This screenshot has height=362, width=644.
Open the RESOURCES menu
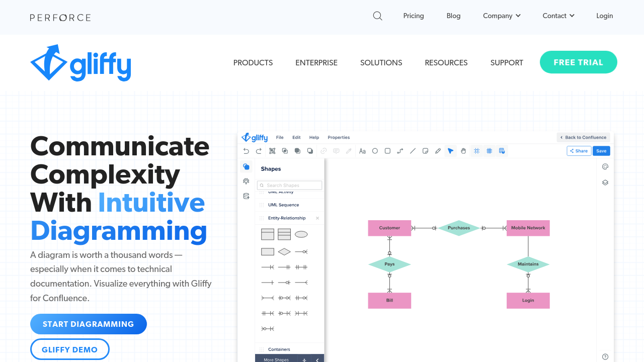point(446,63)
